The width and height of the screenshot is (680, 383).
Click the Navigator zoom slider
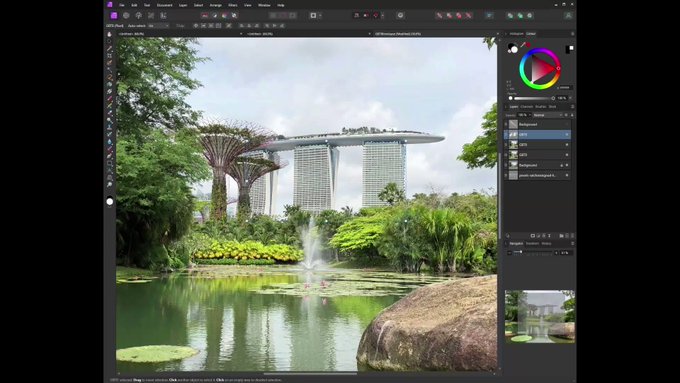click(x=533, y=252)
